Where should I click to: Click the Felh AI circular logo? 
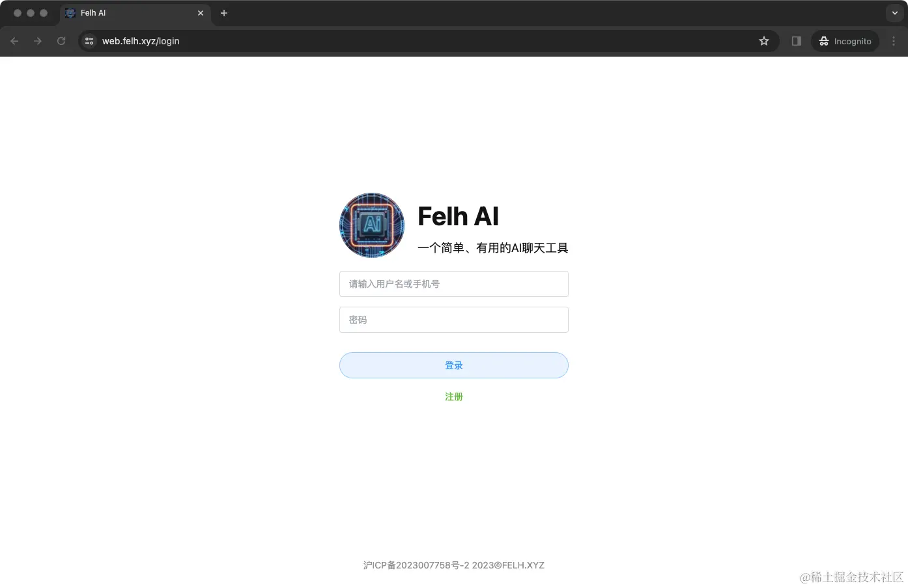click(x=371, y=225)
